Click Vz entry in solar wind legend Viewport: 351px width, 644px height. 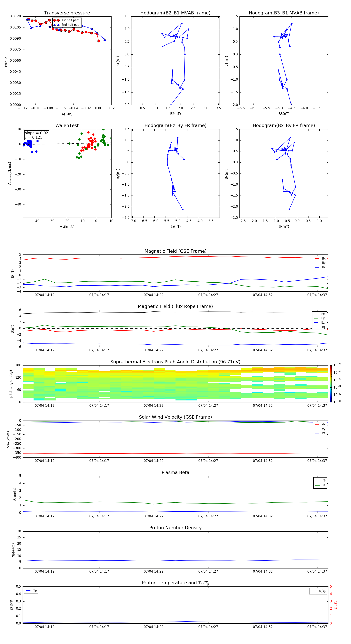point(320,433)
